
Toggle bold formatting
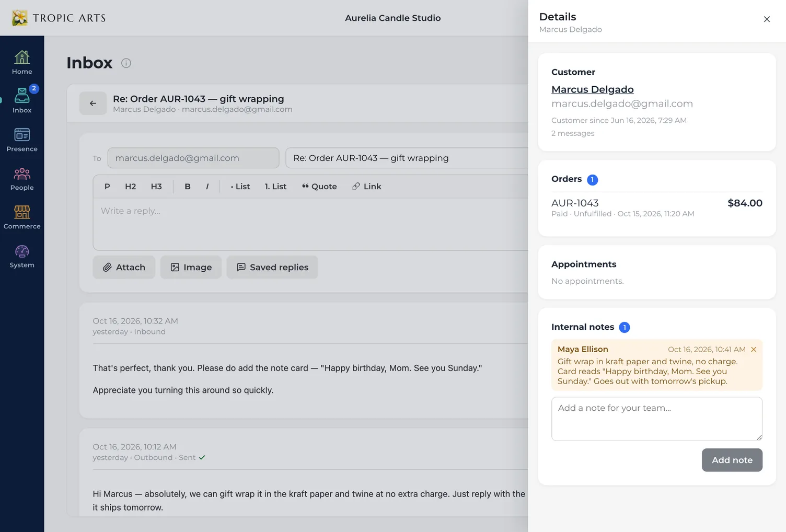[188, 187]
